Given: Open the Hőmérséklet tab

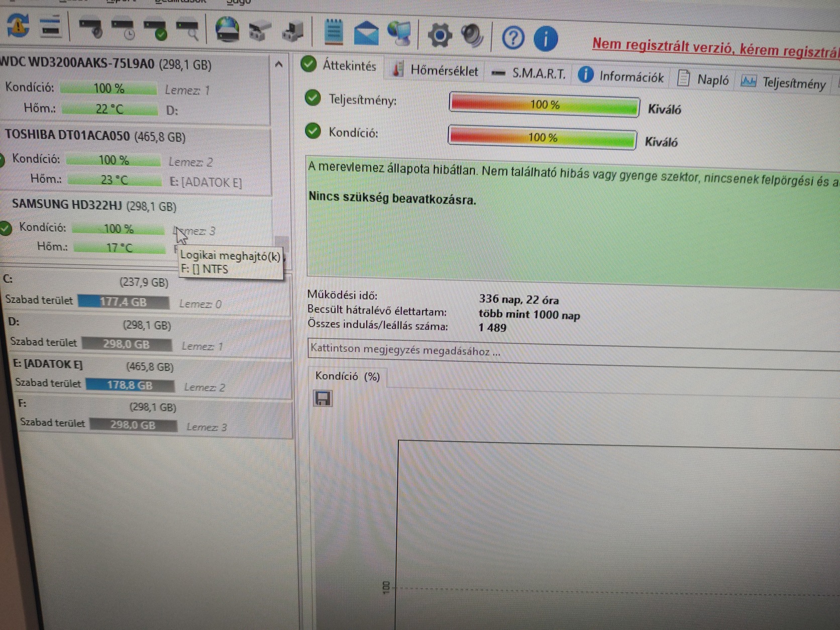Looking at the screenshot, I should pos(435,70).
